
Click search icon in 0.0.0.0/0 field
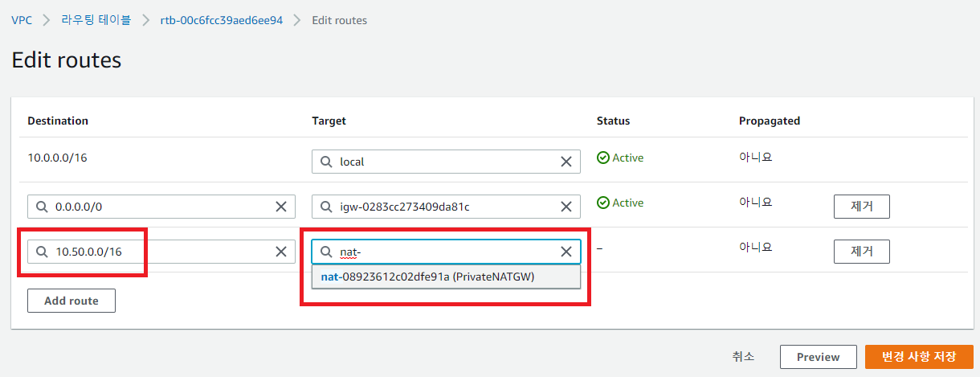(43, 207)
